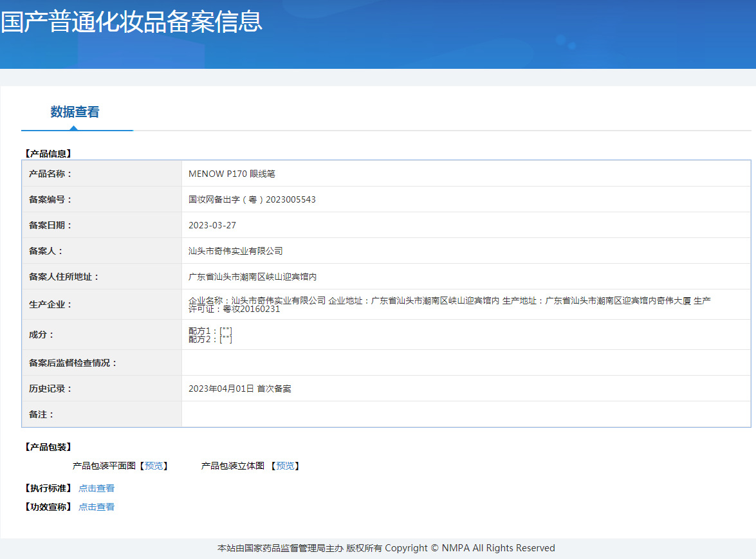Click the NMPA copyright footer text
The image size is (756, 559).
click(386, 548)
